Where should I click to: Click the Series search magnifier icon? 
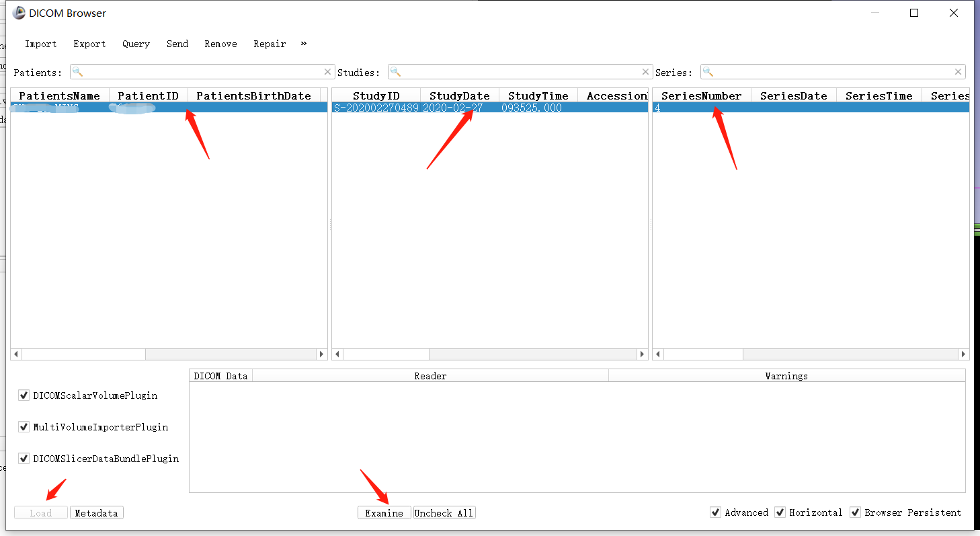tap(708, 72)
